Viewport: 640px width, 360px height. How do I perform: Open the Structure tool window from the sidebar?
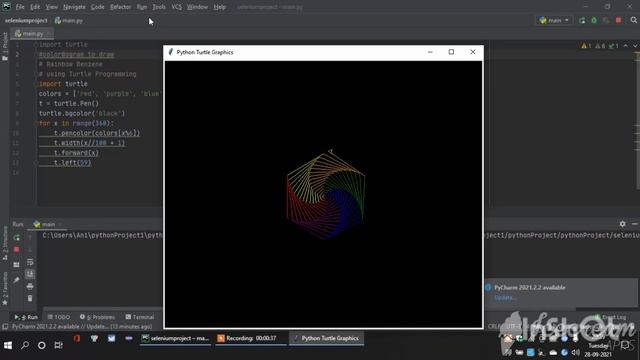point(5,243)
